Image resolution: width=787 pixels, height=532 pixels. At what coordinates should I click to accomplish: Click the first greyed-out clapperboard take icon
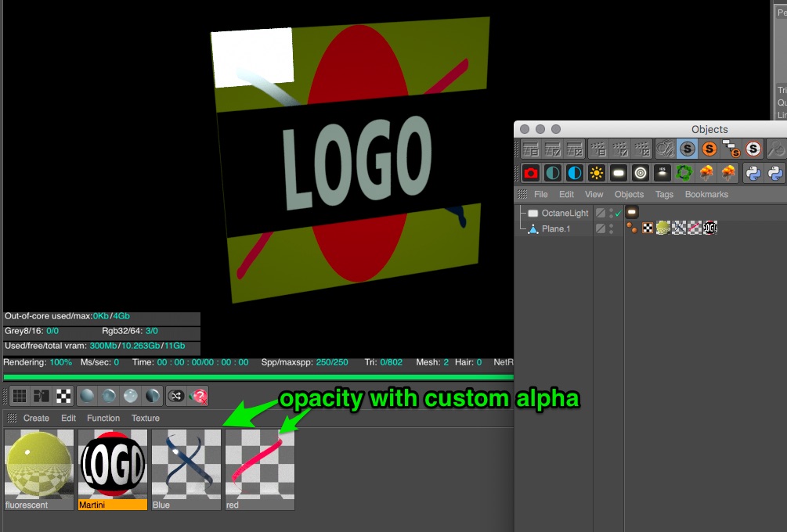tap(598, 149)
